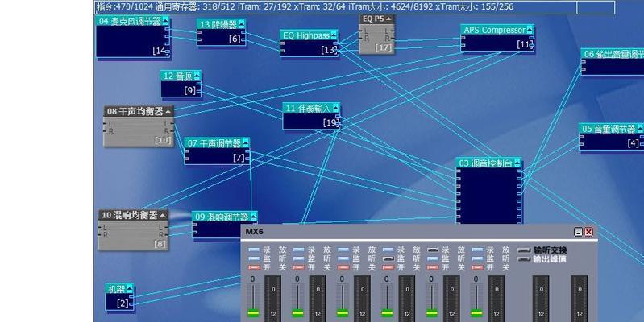The height and width of the screenshot is (322, 644).
Task: Click 指令:470/1024 status text
Action: pyautogui.click(x=125, y=6)
